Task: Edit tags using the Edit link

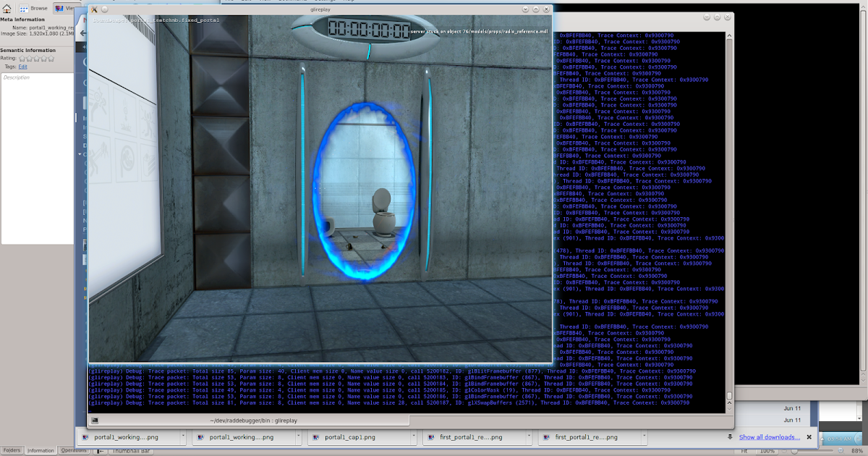Action: (x=23, y=67)
